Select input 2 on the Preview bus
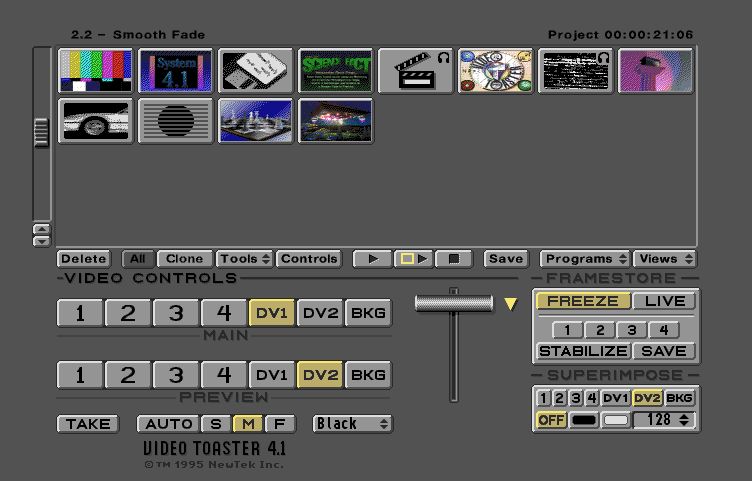752x481 pixels. [x=128, y=375]
